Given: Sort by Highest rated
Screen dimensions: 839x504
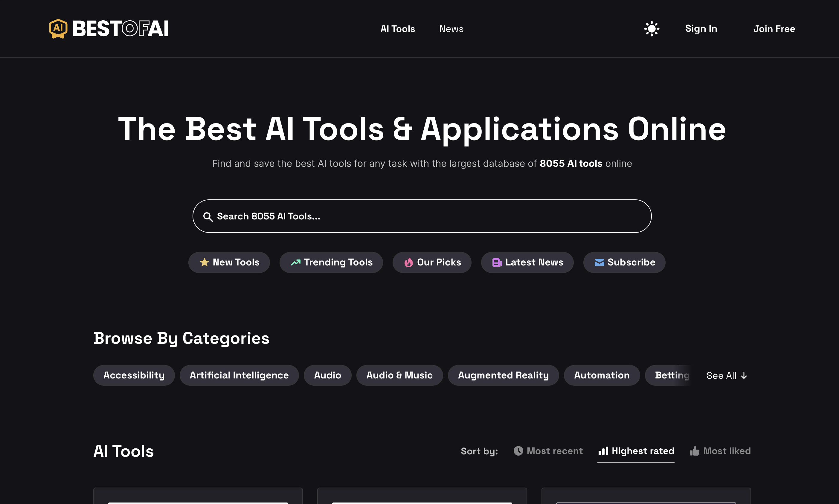Looking at the screenshot, I should [x=636, y=451].
